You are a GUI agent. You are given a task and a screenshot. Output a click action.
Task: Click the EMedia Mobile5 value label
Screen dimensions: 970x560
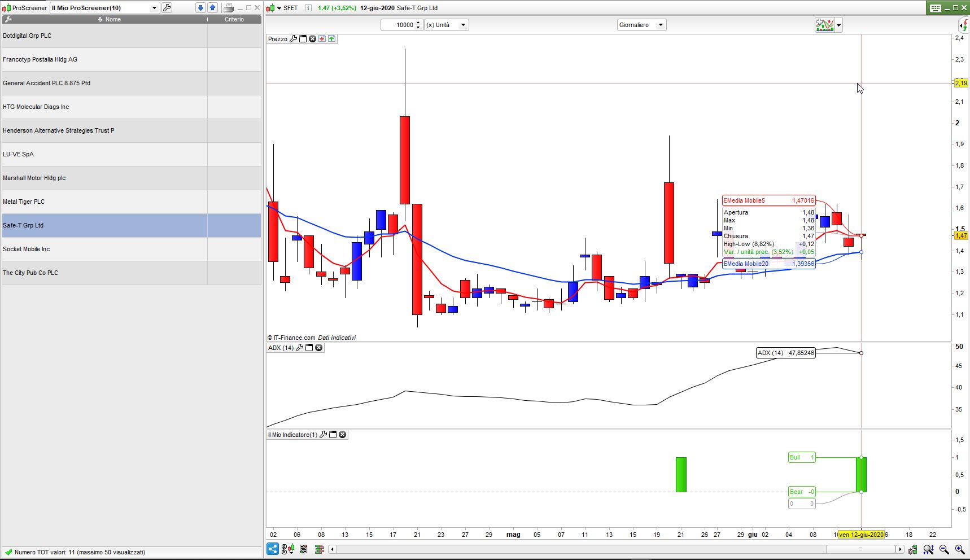point(769,200)
